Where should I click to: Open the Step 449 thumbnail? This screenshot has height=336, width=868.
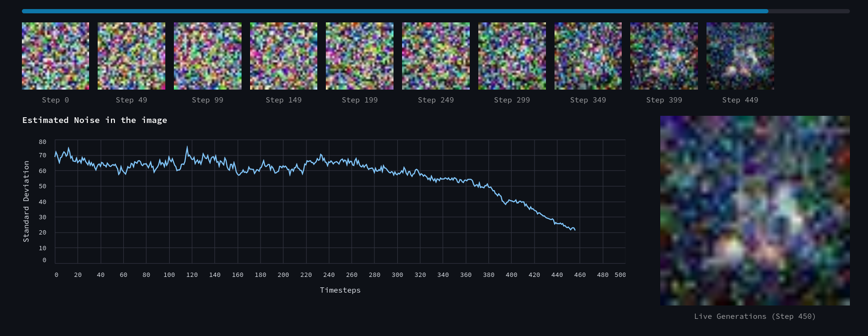[740, 56]
